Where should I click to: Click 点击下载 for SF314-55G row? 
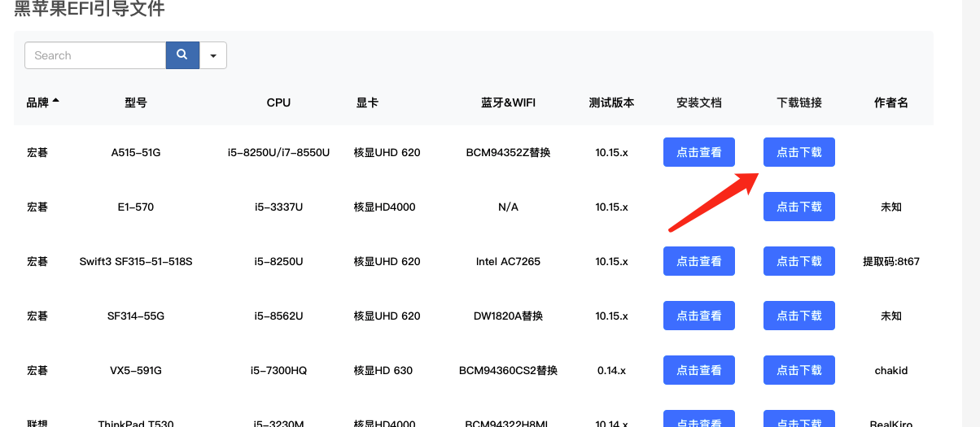pyautogui.click(x=799, y=316)
